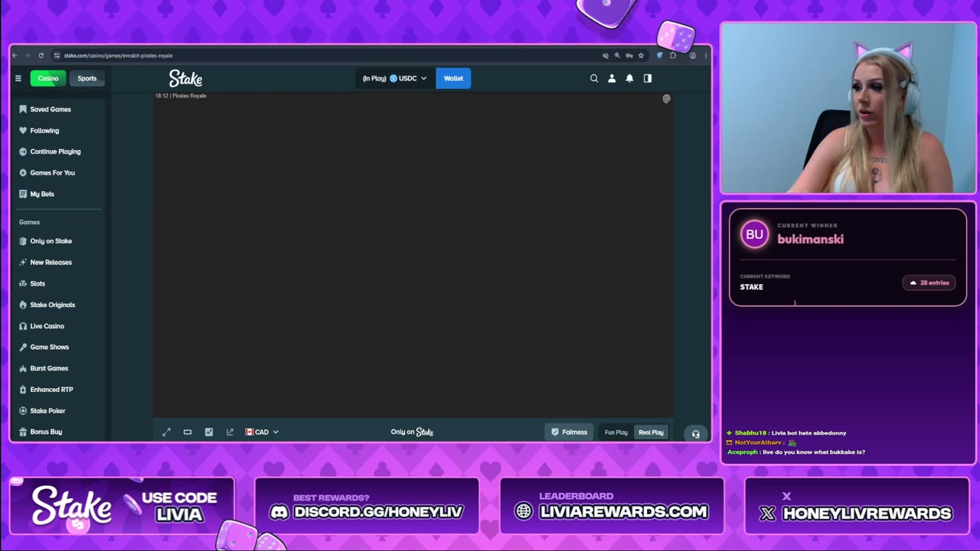
Task: Open live support headset button
Action: point(696,434)
